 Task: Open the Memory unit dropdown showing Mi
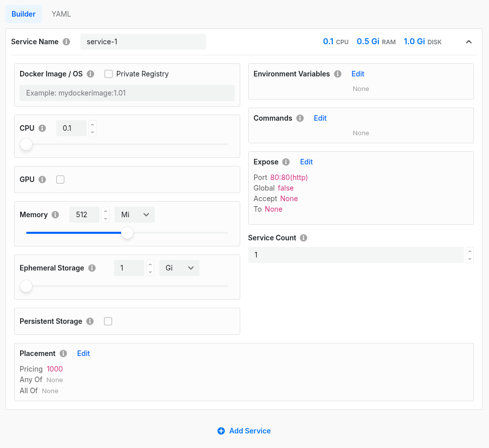134,215
